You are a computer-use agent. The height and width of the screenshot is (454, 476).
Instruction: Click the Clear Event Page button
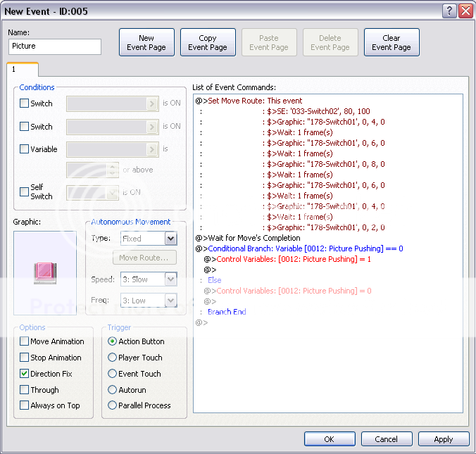(x=392, y=43)
